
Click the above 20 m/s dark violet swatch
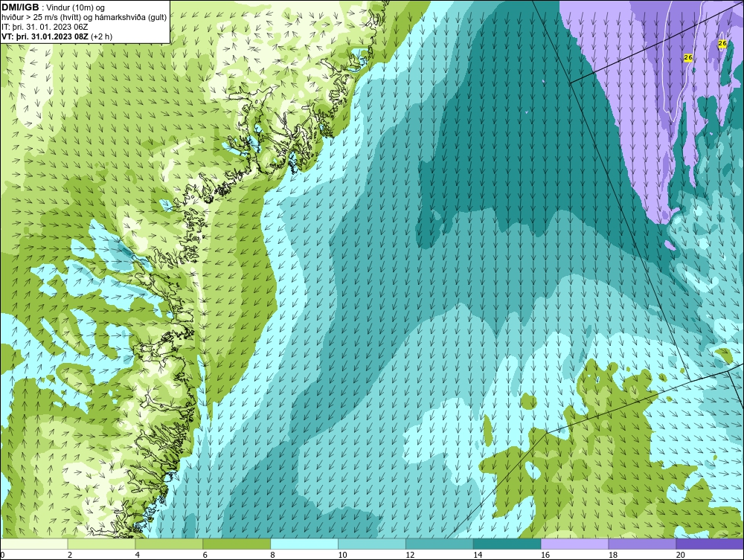(709, 544)
